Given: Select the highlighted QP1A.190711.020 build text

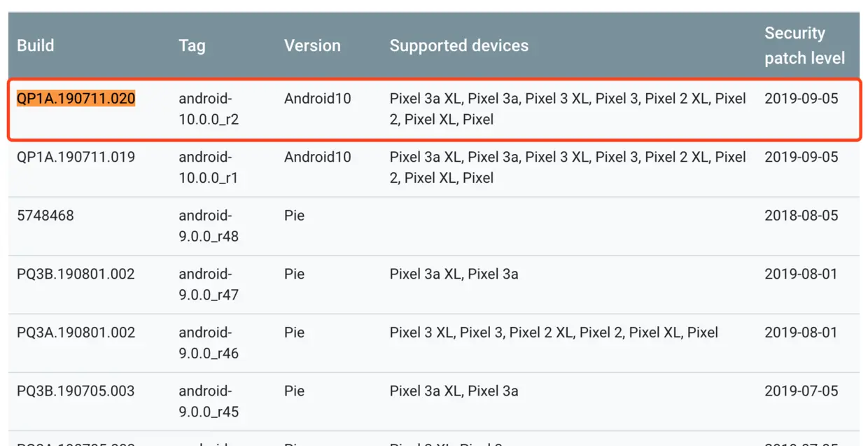Looking at the screenshot, I should tap(76, 99).
